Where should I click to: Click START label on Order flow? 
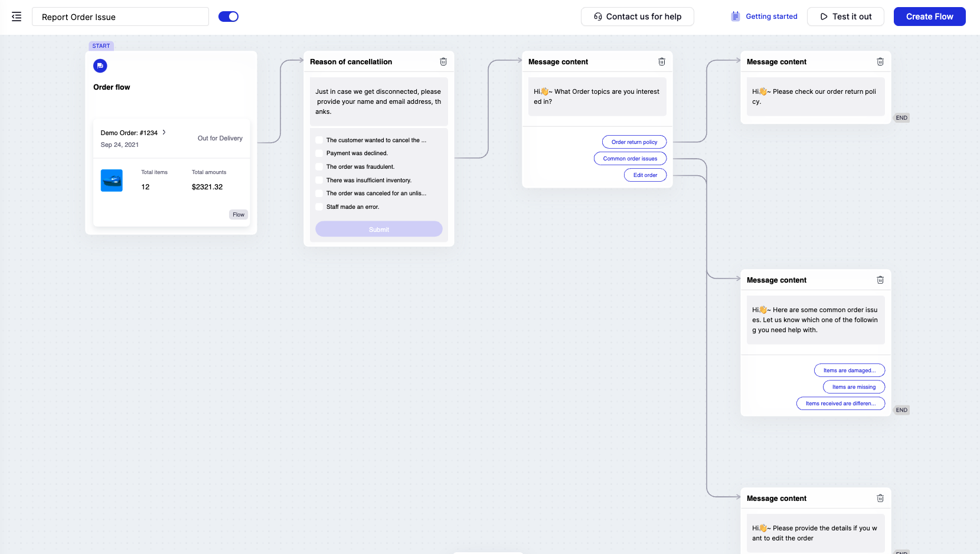click(101, 46)
